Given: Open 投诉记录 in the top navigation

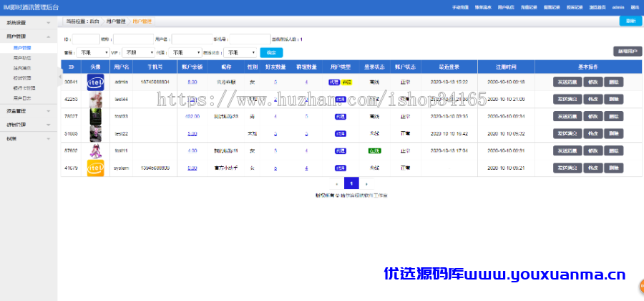Looking at the screenshot, I should click(575, 7).
